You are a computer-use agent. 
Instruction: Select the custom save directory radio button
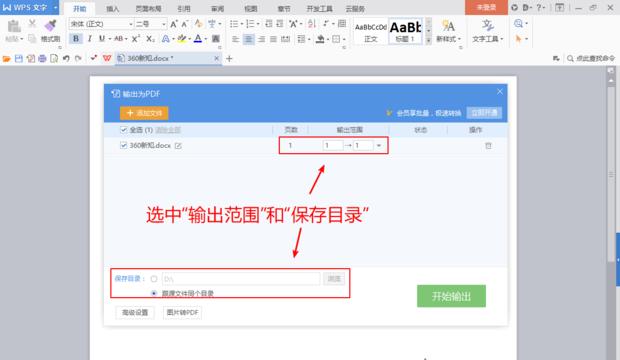(x=154, y=279)
